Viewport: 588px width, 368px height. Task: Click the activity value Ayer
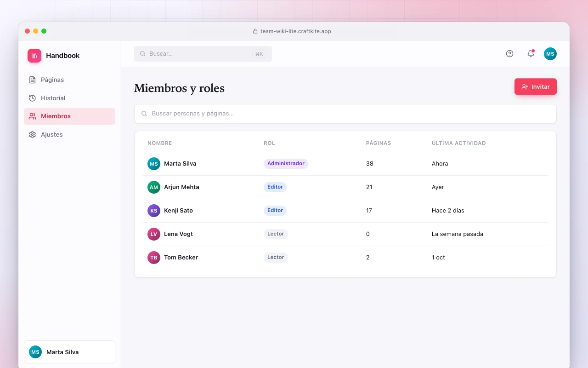(438, 187)
